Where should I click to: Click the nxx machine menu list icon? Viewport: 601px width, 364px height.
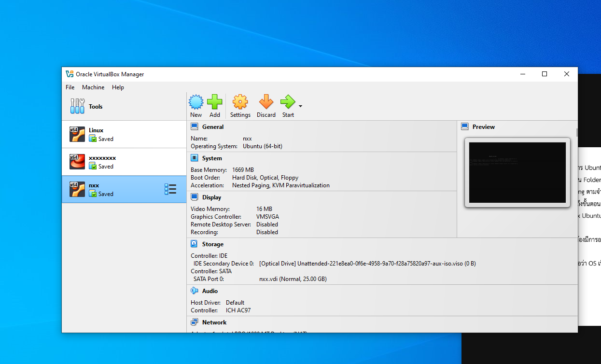170,189
